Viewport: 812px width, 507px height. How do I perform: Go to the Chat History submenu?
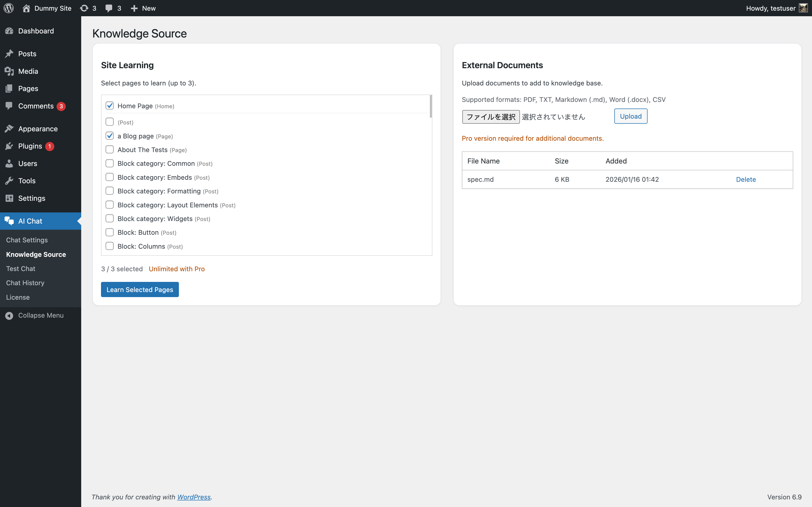pos(25,283)
